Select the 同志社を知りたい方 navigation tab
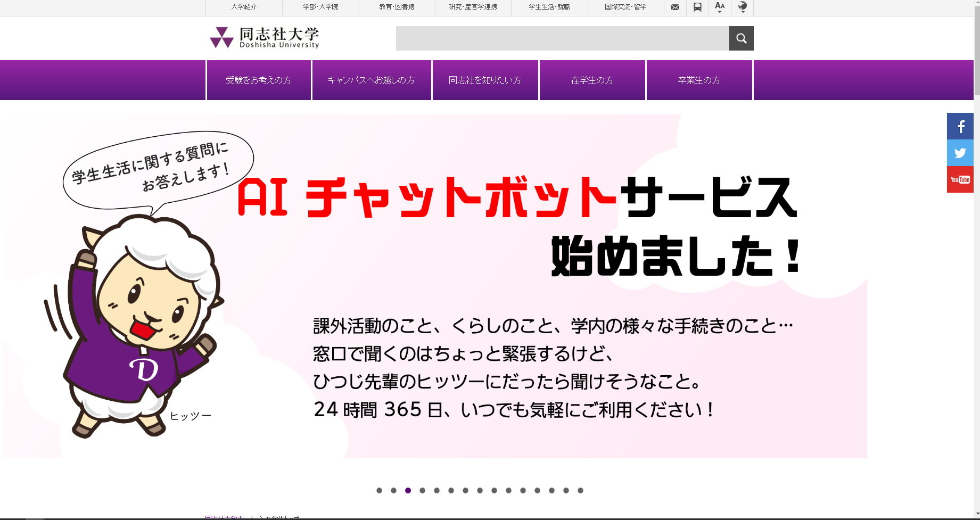Viewport: 980px width, 520px height. [485, 80]
